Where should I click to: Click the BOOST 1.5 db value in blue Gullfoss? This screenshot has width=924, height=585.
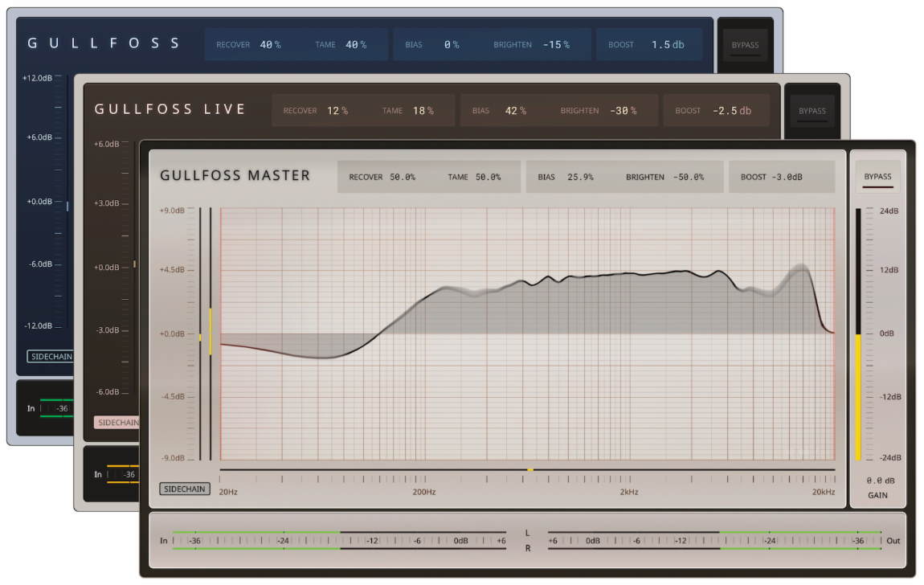click(x=668, y=45)
